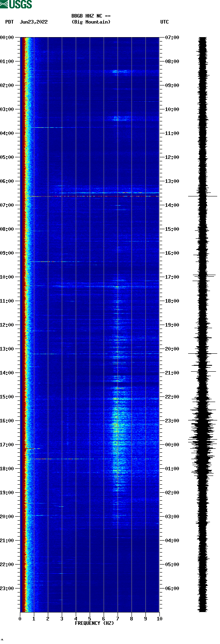The height and width of the screenshot is (644, 220).
Task: Click the 04:00 PDT time label
Action: [x=7, y=133]
